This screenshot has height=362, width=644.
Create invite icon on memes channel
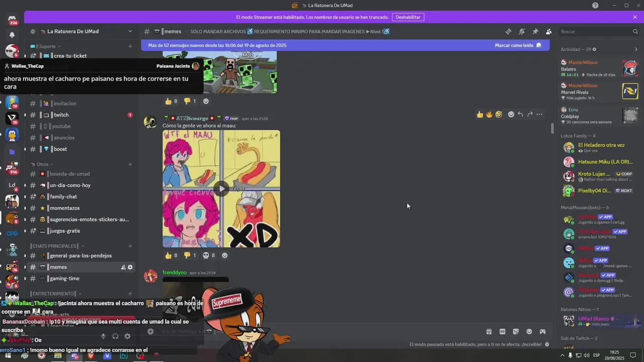123,267
